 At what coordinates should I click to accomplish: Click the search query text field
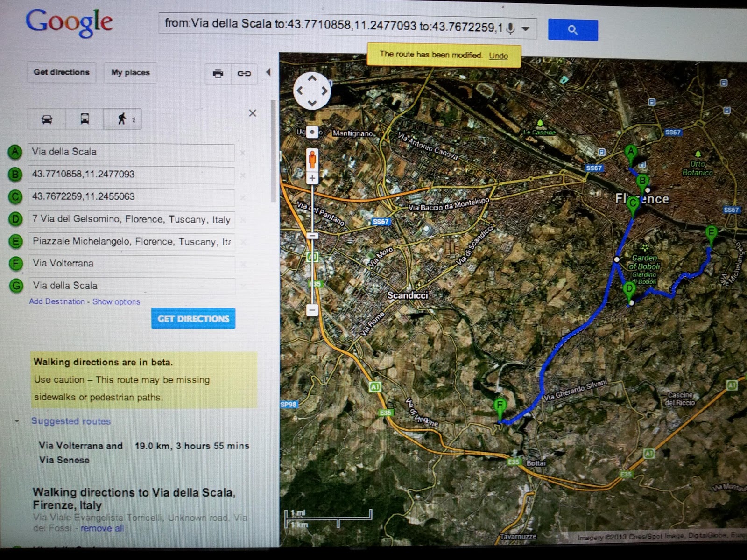334,24
